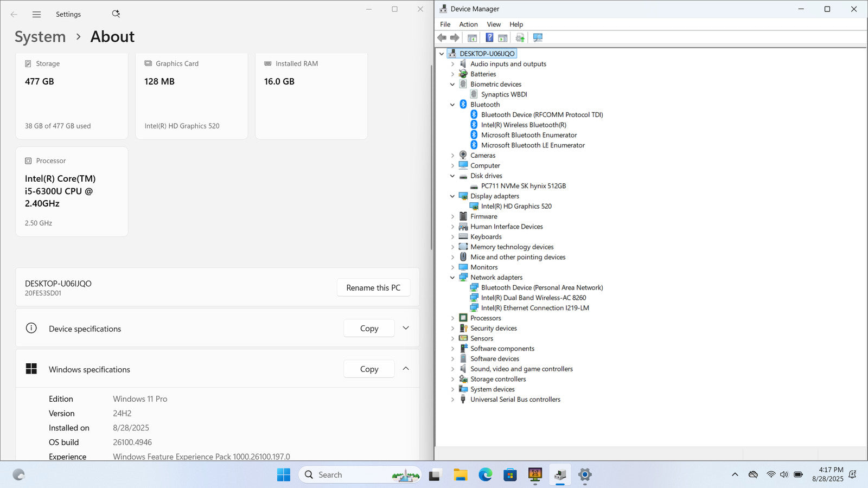The image size is (868, 488).
Task: Select Synaptics WBDI device
Action: coord(504,94)
